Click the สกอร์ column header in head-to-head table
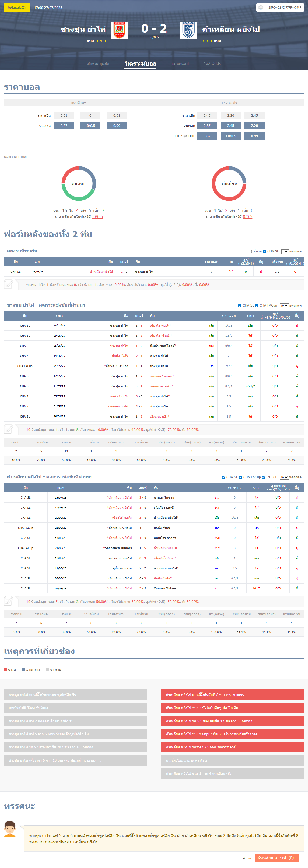 [x=124, y=261]
